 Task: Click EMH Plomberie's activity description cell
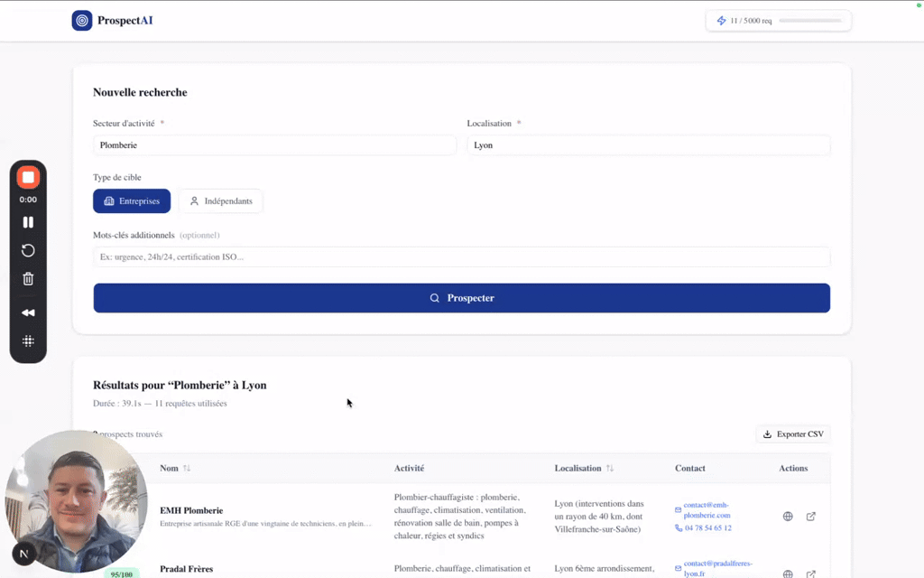click(x=459, y=516)
